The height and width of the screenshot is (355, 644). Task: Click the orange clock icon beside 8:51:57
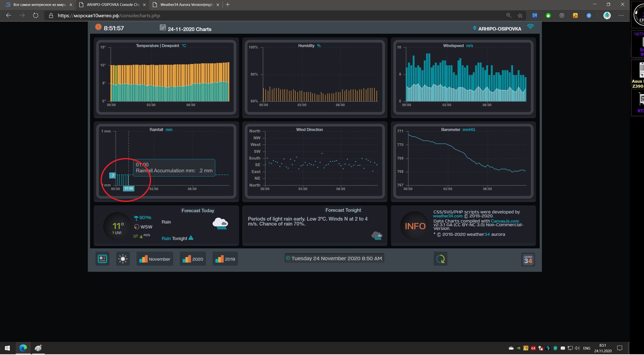click(x=98, y=27)
